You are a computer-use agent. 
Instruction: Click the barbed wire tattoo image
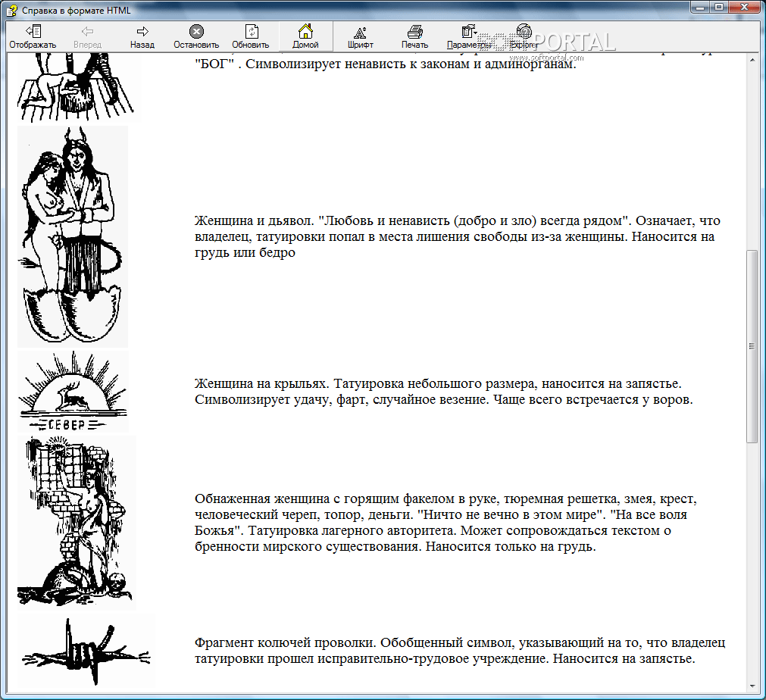click(86, 651)
